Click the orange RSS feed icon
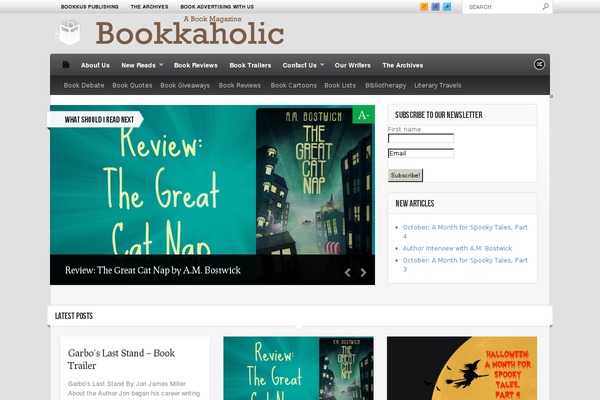This screenshot has height=400, width=600. point(424,7)
